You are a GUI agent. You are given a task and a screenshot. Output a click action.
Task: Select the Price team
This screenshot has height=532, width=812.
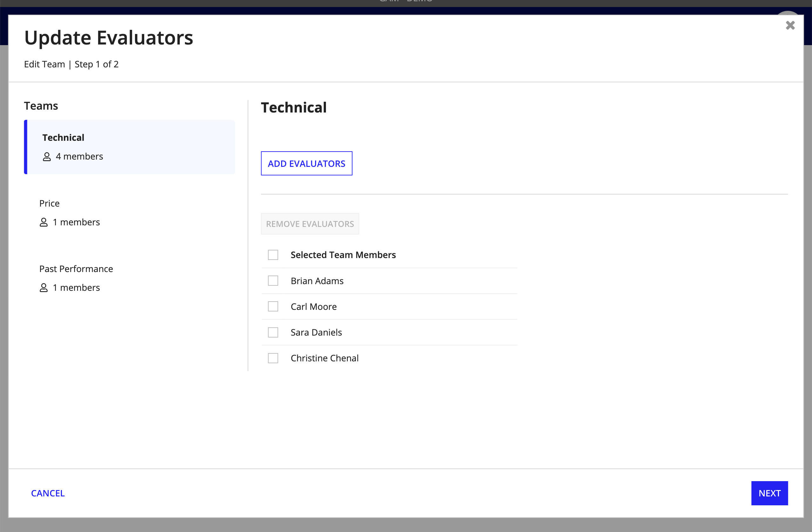click(x=129, y=213)
